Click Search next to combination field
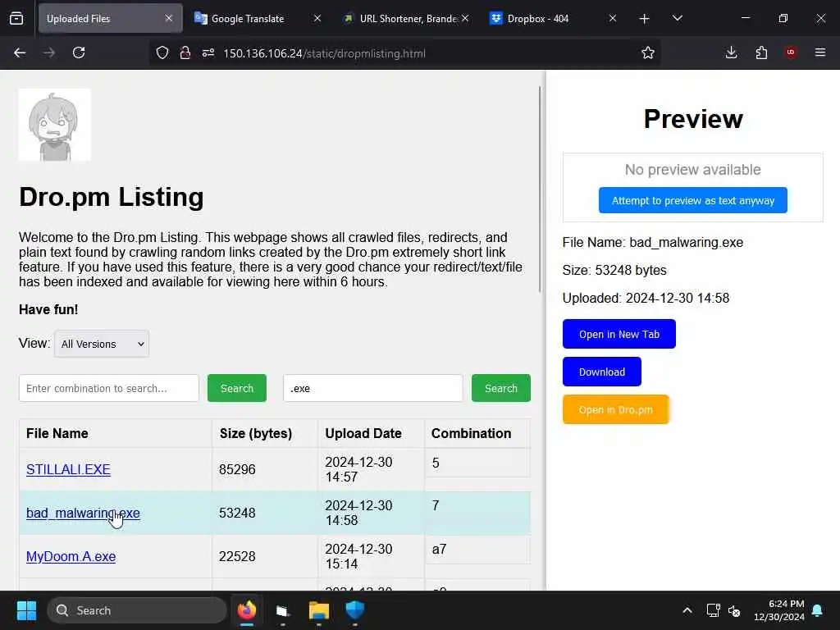Screen dimensions: 840x630 (237, 388)
